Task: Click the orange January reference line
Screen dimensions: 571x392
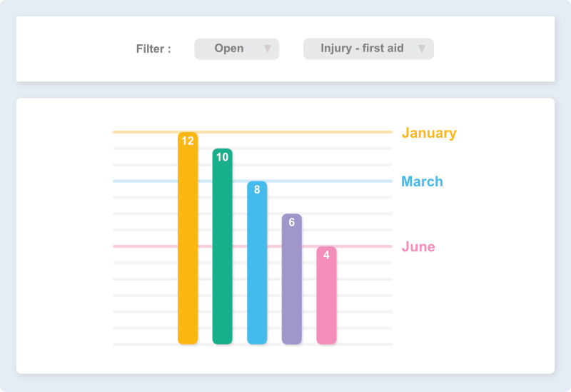Action: coord(143,132)
